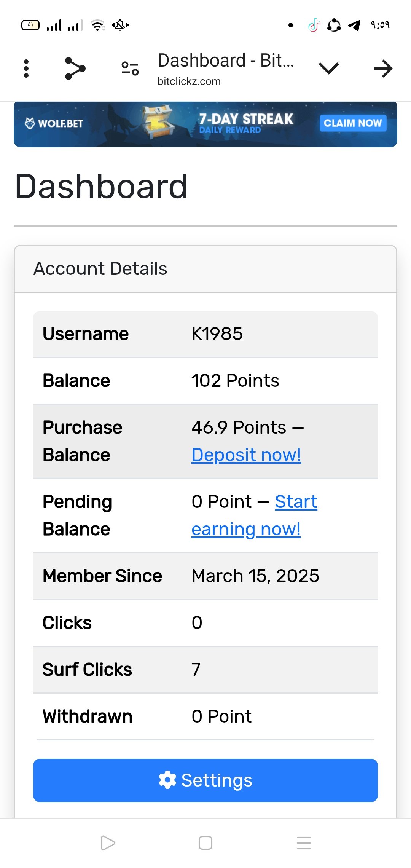This screenshot has width=411, height=868.
Task: Tap the forward arrow icon
Action: click(x=383, y=69)
